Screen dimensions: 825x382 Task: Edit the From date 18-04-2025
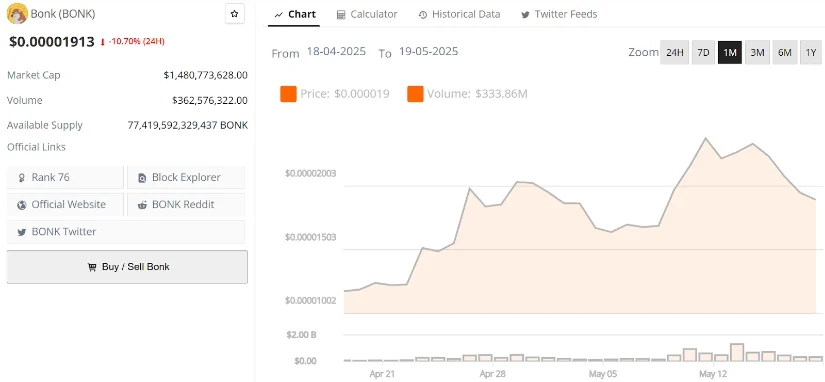tap(336, 52)
